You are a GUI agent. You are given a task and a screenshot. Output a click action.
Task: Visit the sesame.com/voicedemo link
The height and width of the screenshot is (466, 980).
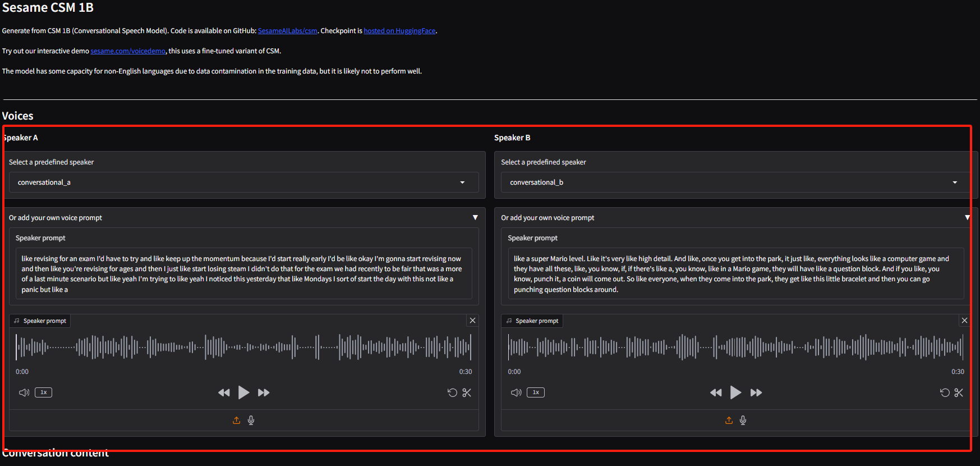(x=128, y=51)
